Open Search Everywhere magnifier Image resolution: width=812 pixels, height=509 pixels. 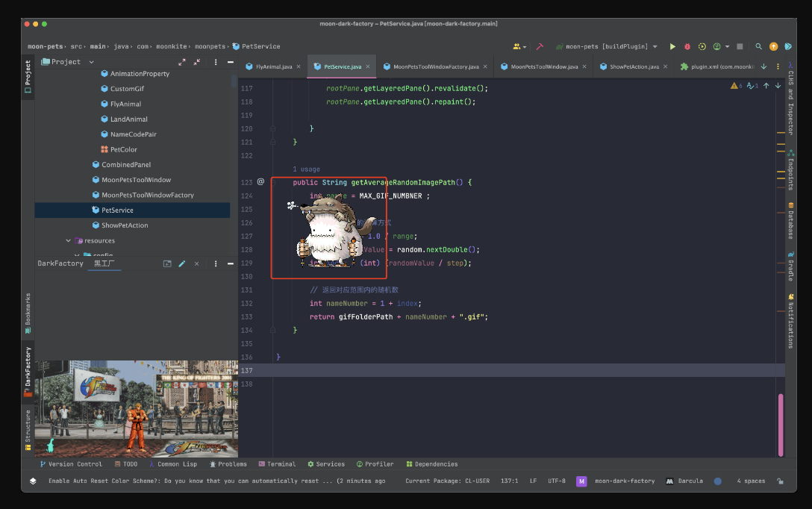(759, 46)
